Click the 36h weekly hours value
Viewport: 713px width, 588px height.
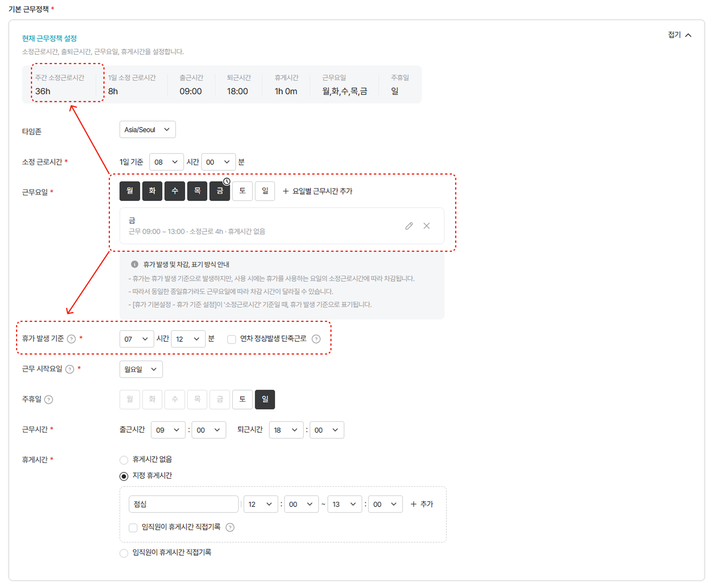(43, 91)
